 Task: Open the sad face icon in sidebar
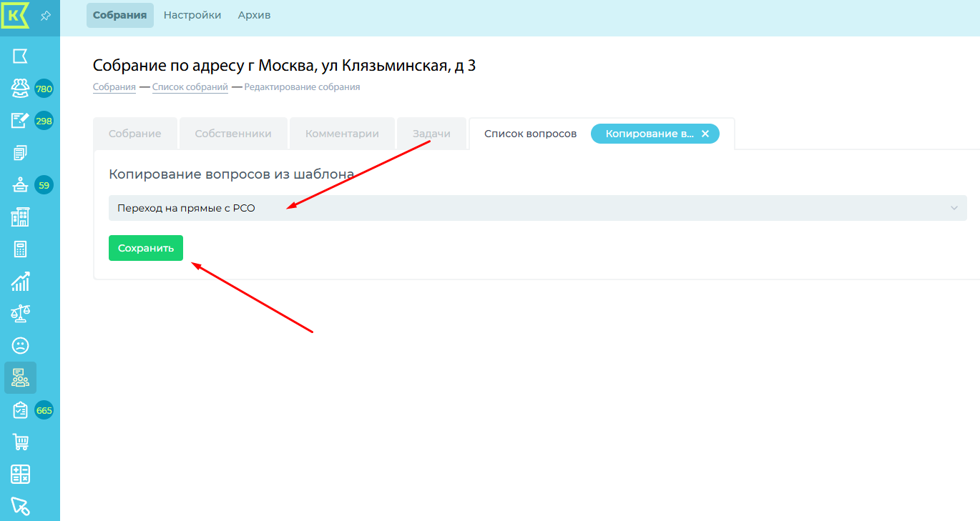click(20, 346)
